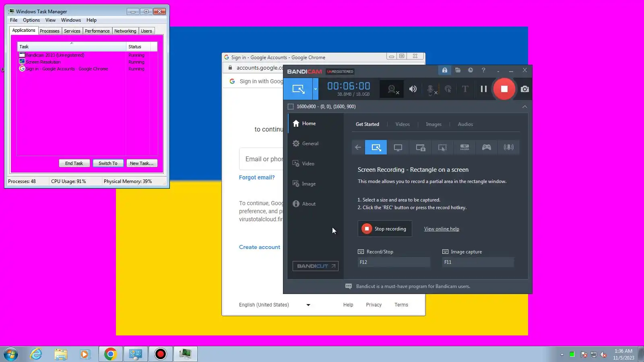Image resolution: width=644 pixels, height=362 pixels.
Task: Select Bandicam 2023 (Unregistered) task row
Action: point(87,55)
